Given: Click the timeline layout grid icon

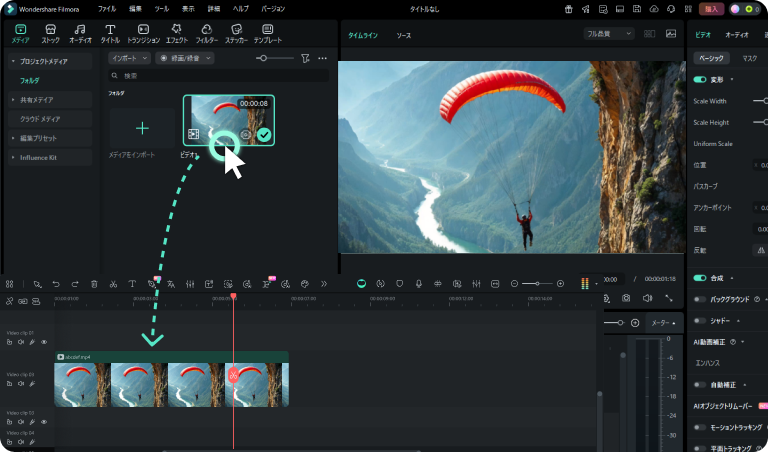Looking at the screenshot, I should point(9,284).
